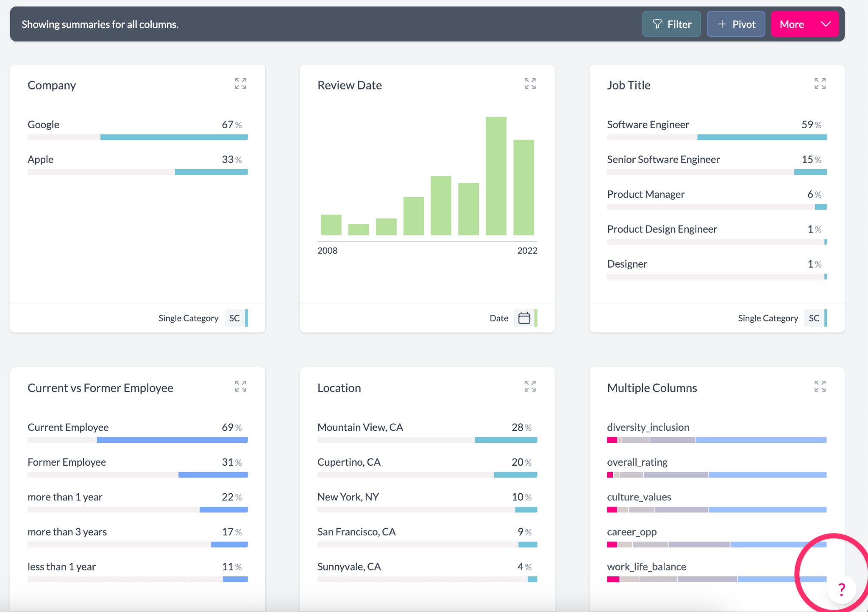Open the help question mark button
This screenshot has width=868, height=612.
pyautogui.click(x=842, y=589)
